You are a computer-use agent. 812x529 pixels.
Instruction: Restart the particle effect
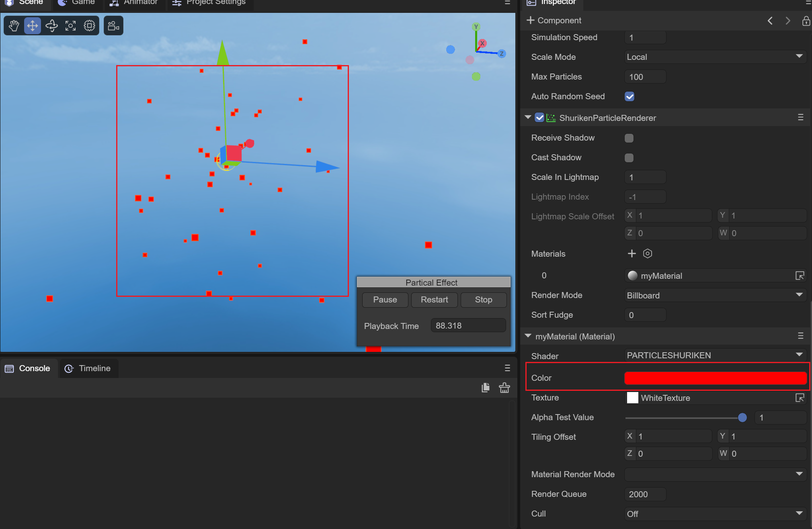coord(434,300)
